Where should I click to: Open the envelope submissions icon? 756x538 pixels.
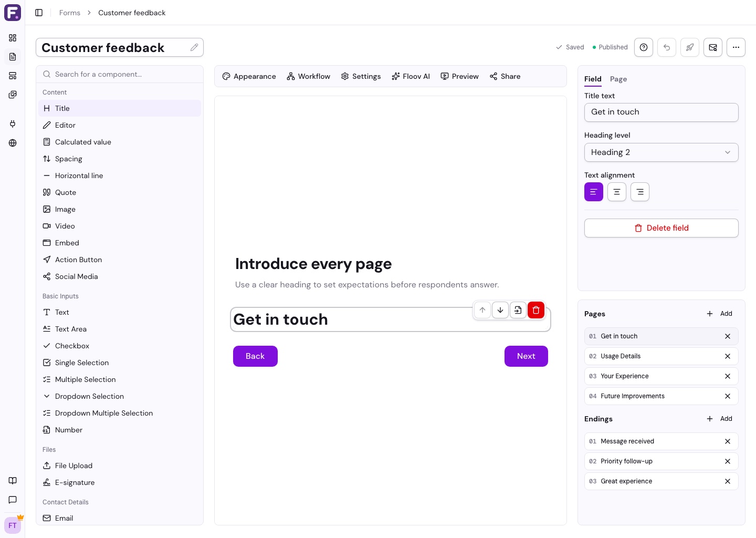[x=713, y=47]
